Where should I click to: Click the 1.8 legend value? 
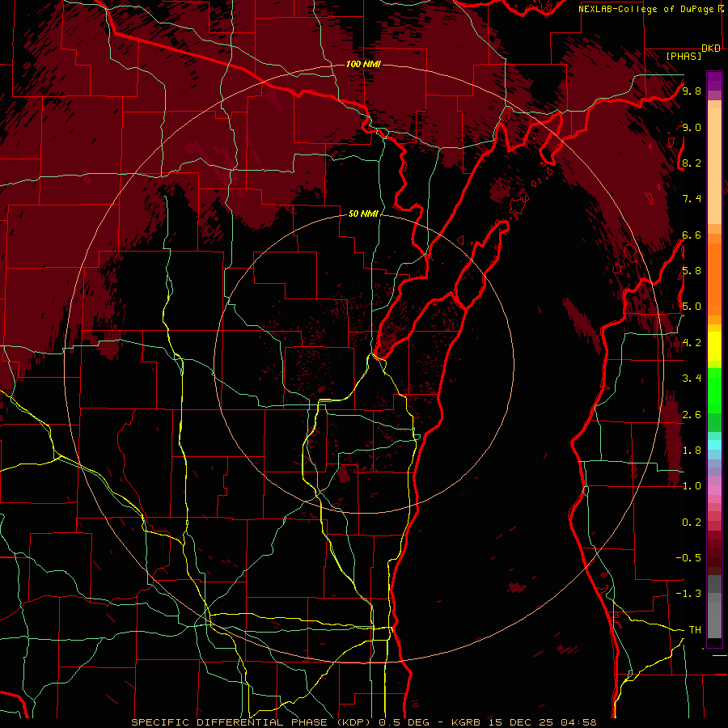692,451
